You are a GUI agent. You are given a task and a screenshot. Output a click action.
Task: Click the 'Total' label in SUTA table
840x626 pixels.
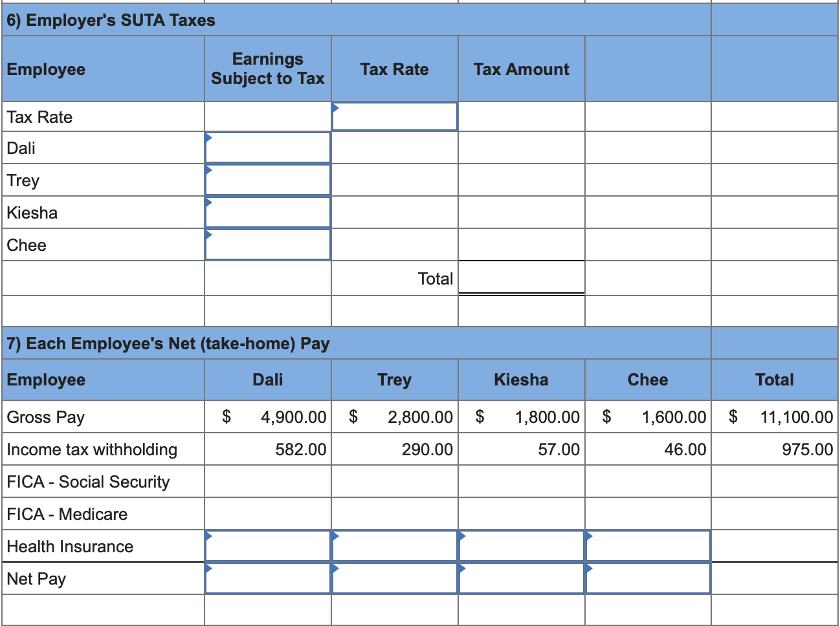436,279
